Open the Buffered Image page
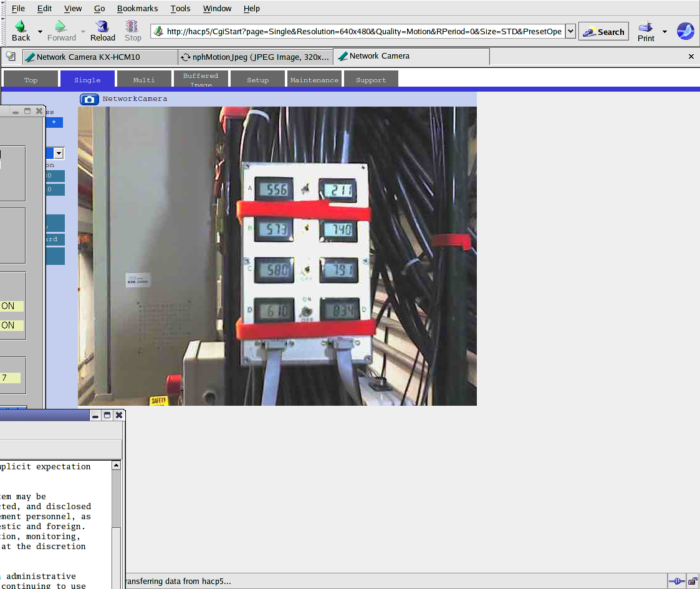 (x=201, y=79)
